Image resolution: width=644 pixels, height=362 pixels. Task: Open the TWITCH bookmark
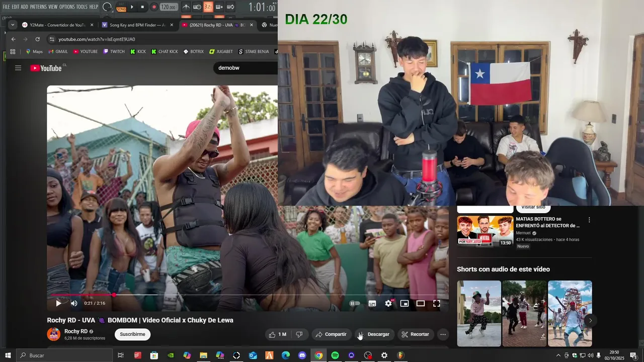pyautogui.click(x=114, y=51)
